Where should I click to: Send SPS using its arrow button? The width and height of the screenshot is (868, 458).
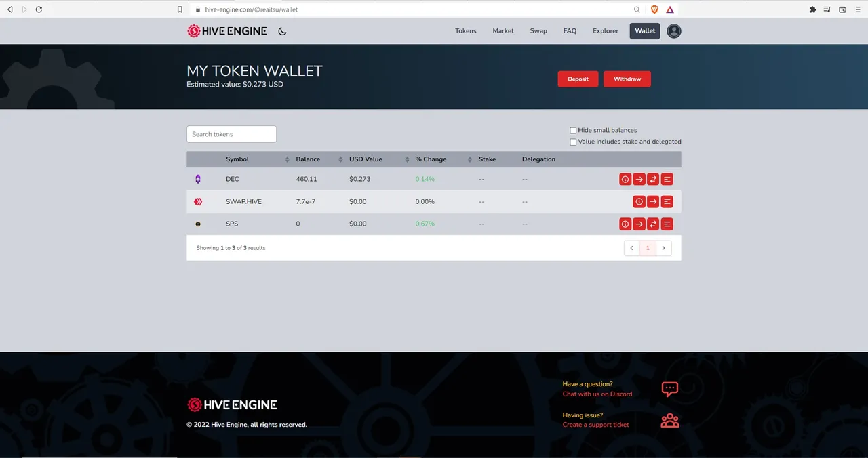639,224
